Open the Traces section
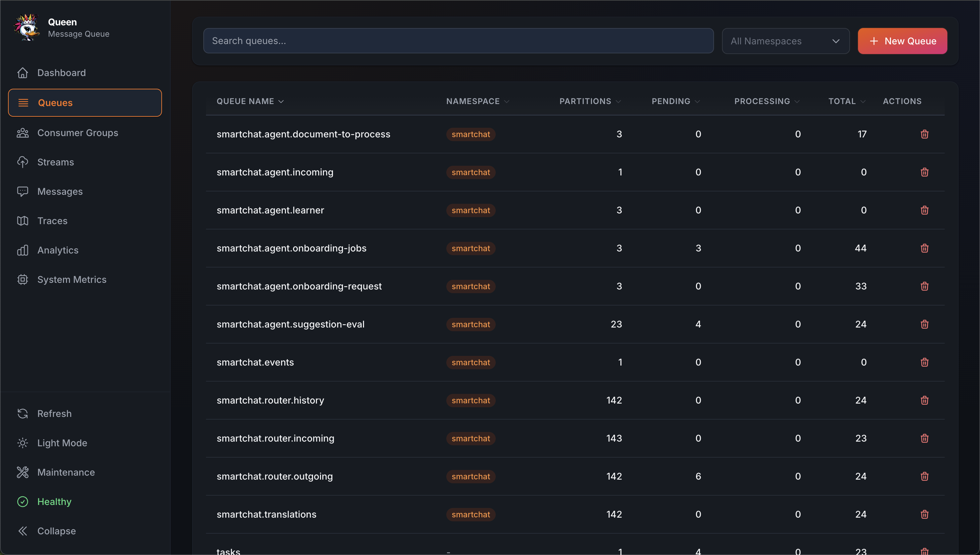This screenshot has width=980, height=555. click(52, 221)
